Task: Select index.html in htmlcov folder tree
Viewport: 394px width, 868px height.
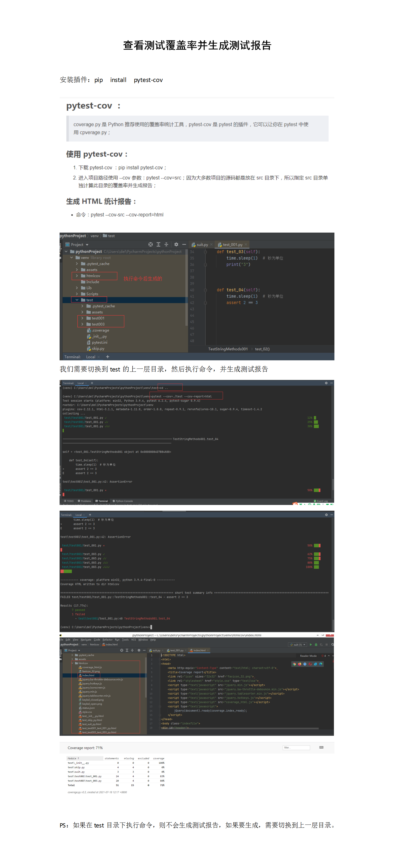Action: [x=87, y=675]
